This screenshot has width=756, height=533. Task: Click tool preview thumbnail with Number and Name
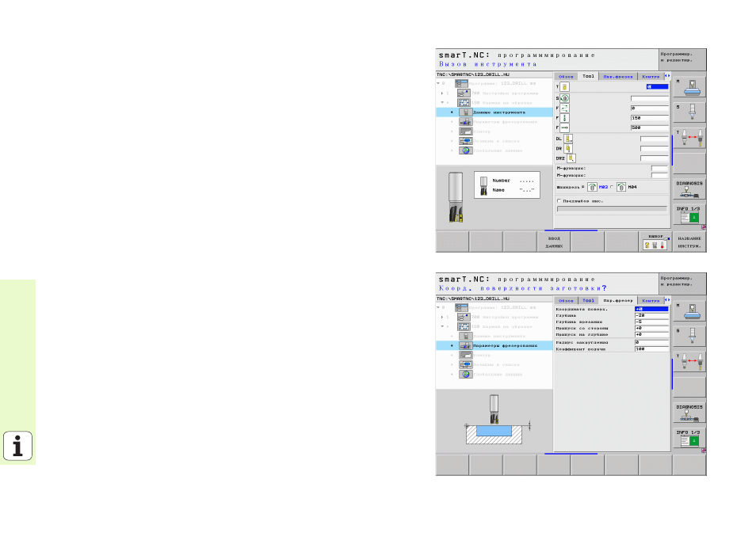tap(506, 185)
